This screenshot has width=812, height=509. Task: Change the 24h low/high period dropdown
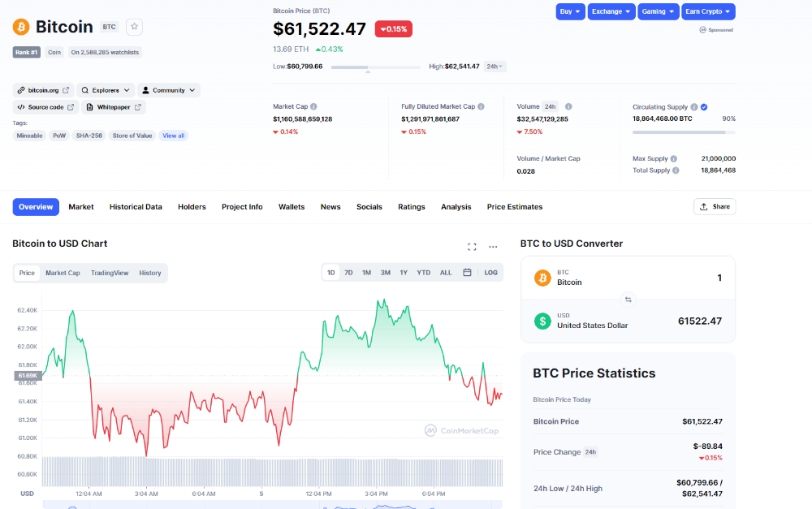(x=495, y=67)
